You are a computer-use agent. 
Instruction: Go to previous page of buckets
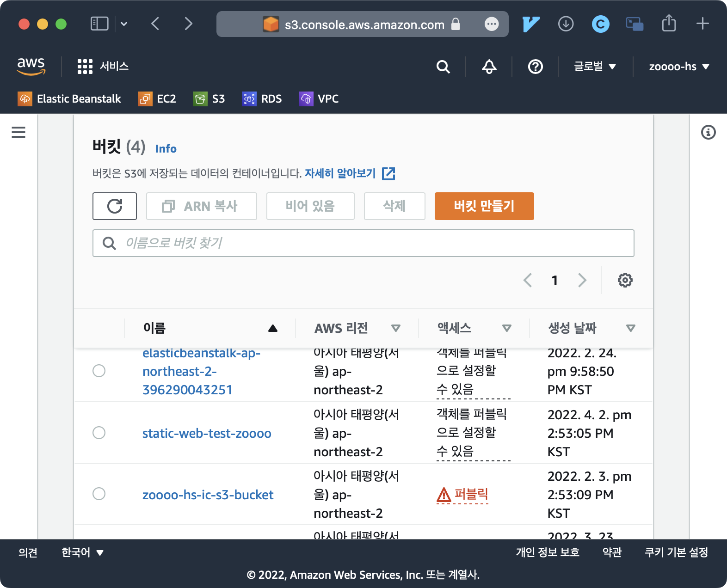pos(528,280)
